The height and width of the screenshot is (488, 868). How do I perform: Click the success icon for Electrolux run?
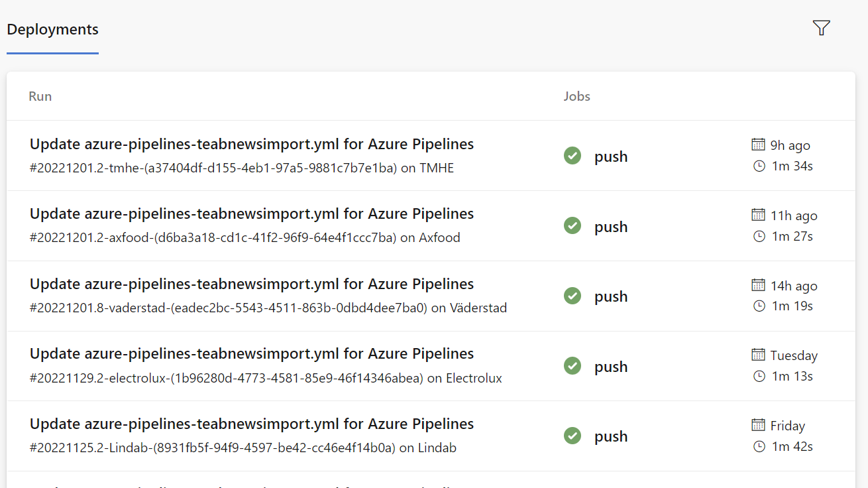(x=572, y=366)
